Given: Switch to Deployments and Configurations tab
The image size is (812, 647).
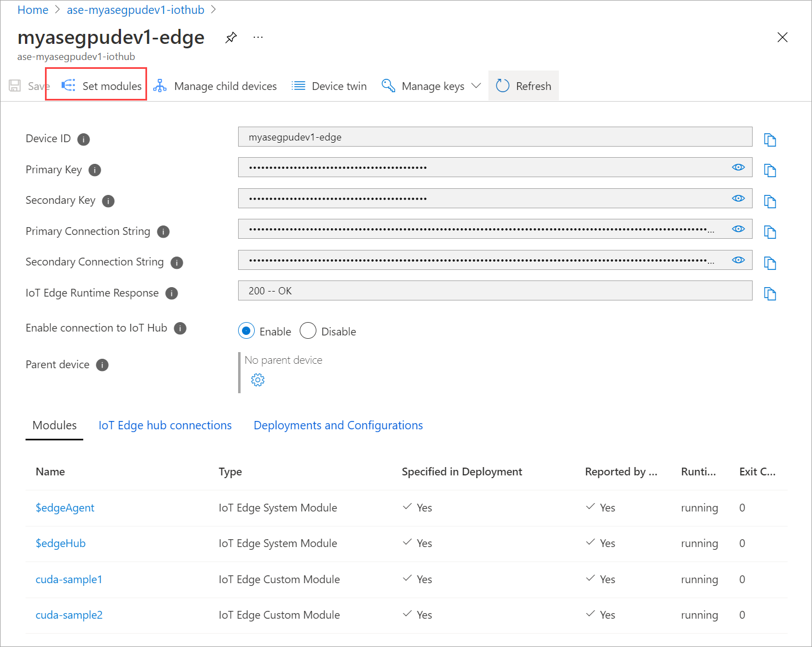Looking at the screenshot, I should pos(338,425).
